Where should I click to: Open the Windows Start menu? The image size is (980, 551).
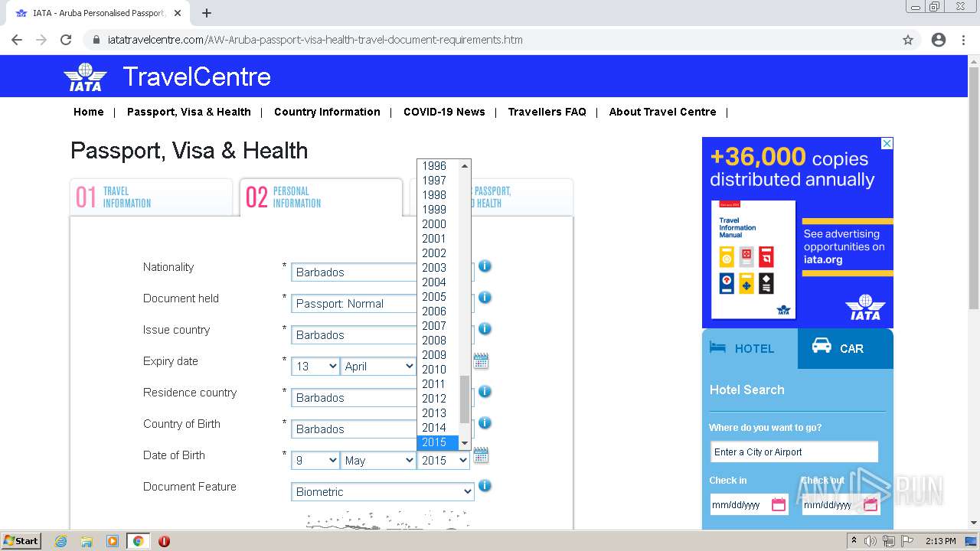tap(21, 541)
